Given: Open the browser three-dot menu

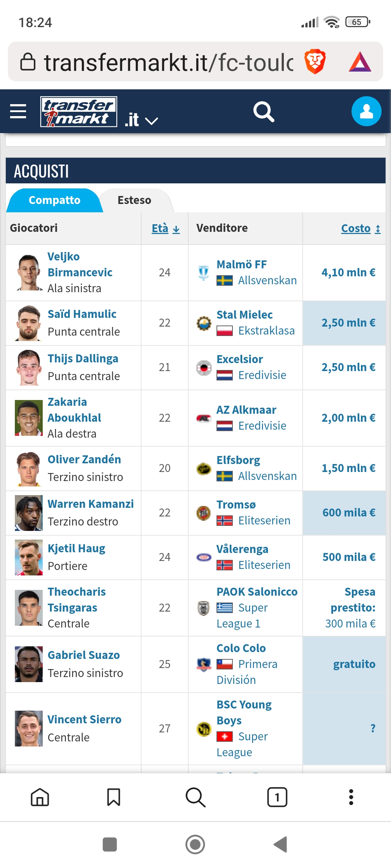Looking at the screenshot, I should tap(351, 797).
